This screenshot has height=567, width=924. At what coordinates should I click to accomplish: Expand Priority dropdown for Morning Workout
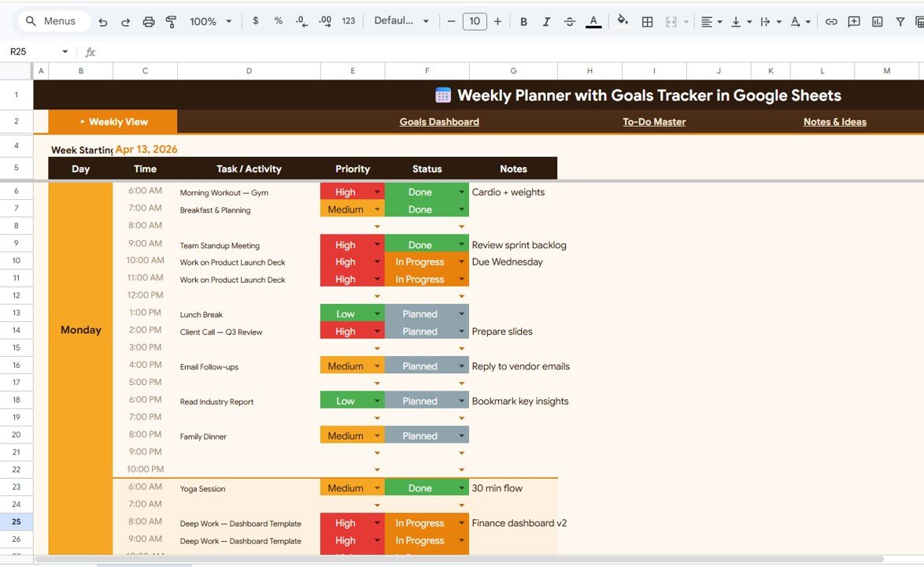377,192
